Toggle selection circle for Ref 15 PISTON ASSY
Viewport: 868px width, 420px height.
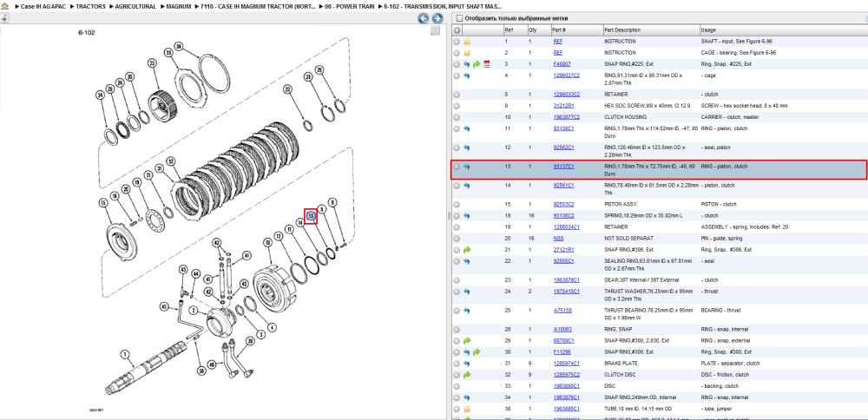click(x=457, y=204)
